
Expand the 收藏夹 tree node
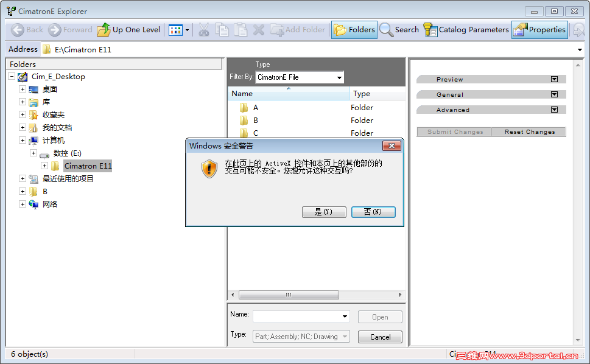[x=23, y=114]
